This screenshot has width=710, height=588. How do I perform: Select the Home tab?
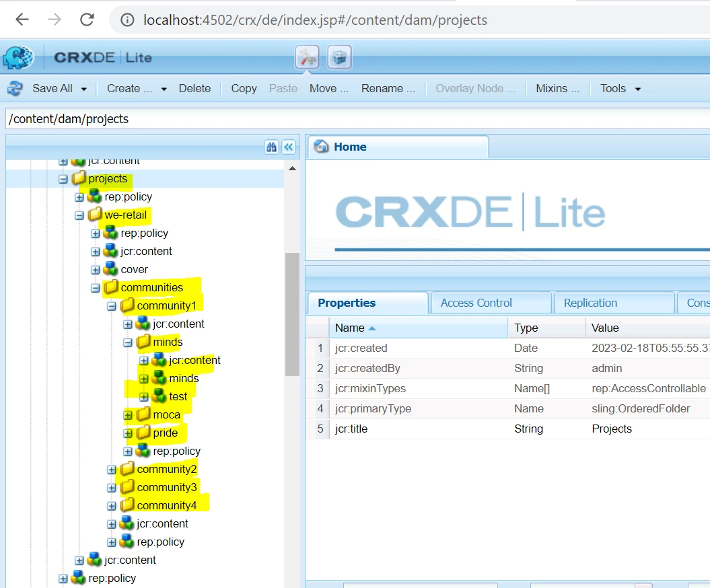398,147
